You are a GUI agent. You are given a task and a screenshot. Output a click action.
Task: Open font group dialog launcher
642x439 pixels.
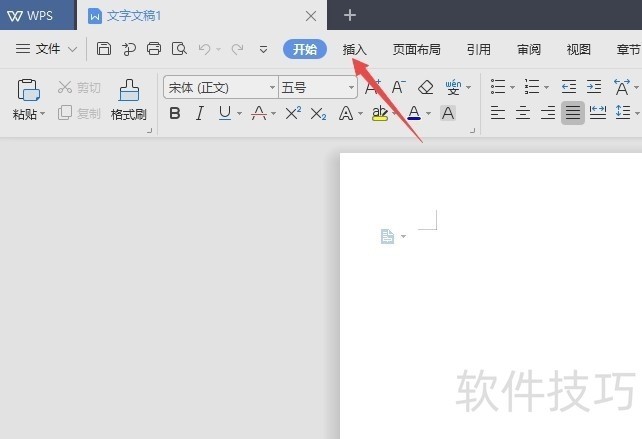(x=472, y=131)
